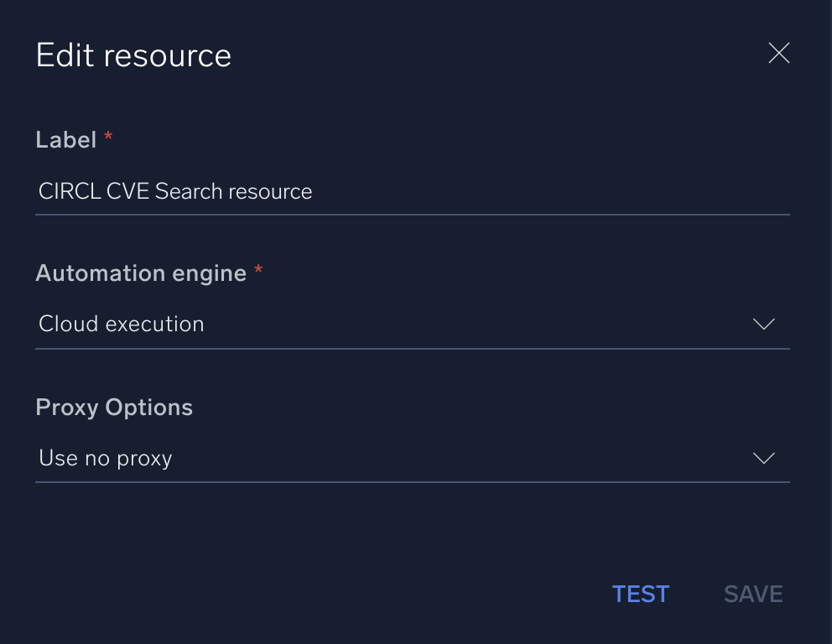Run a test via the blue TEST label
Screen dimensions: 832x644
pyautogui.click(x=641, y=593)
